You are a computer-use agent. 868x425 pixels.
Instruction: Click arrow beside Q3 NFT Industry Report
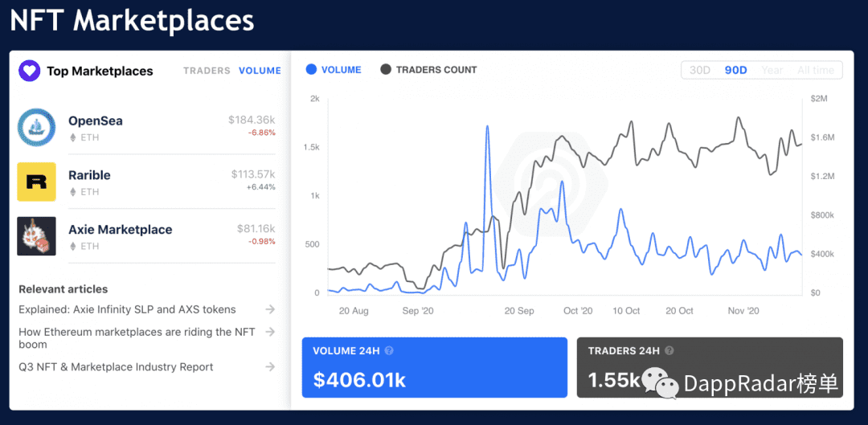click(x=269, y=366)
